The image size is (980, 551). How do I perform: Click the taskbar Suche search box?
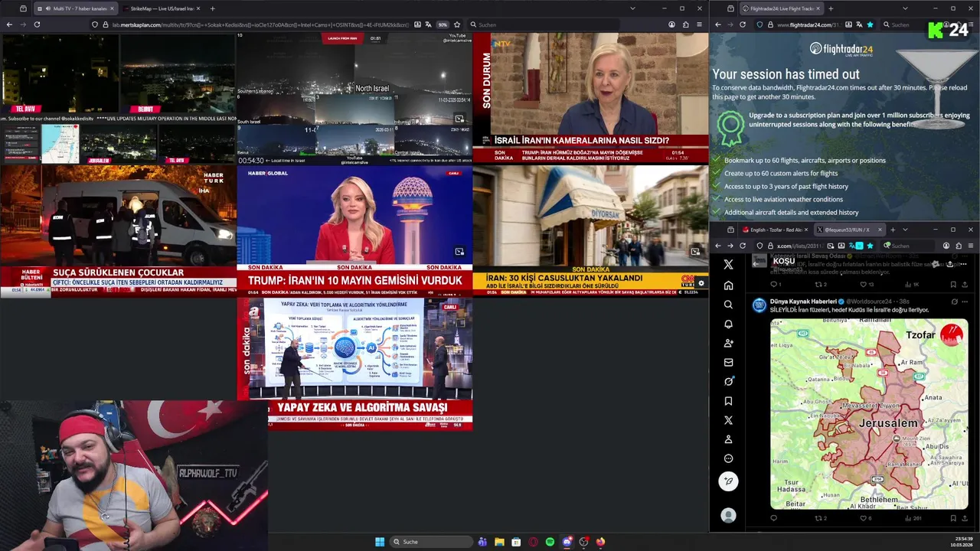(430, 542)
